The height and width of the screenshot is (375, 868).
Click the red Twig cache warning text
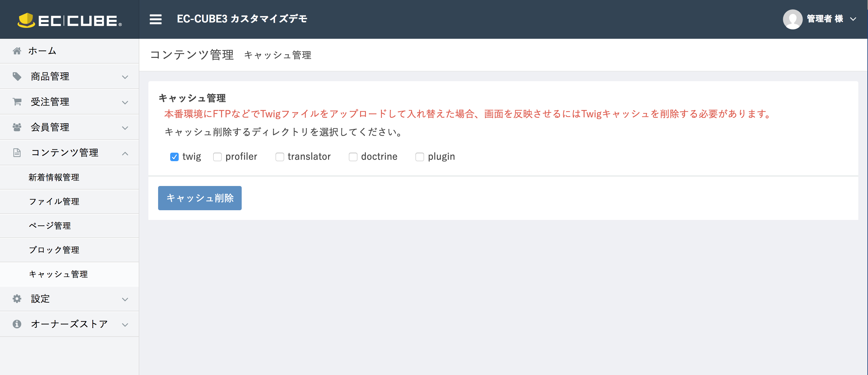click(468, 114)
